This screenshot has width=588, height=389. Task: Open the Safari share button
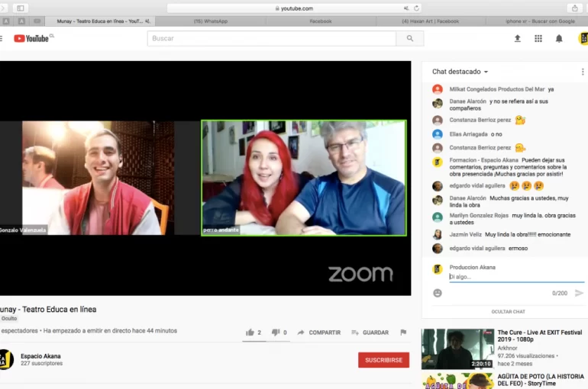[x=574, y=8]
